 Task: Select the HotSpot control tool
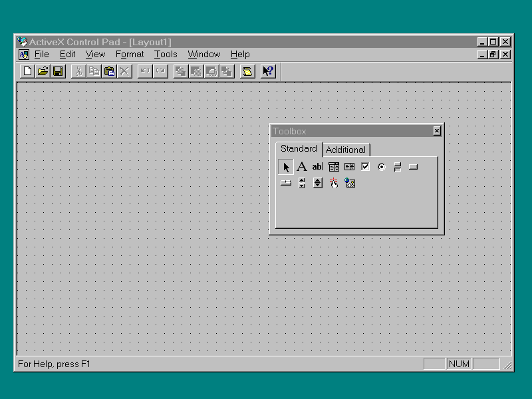coord(333,183)
